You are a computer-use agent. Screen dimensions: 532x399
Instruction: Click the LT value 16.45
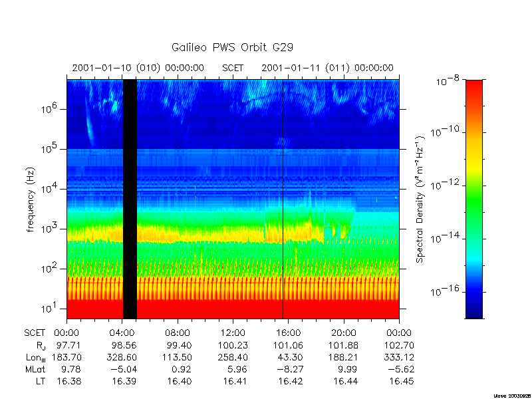(402, 381)
